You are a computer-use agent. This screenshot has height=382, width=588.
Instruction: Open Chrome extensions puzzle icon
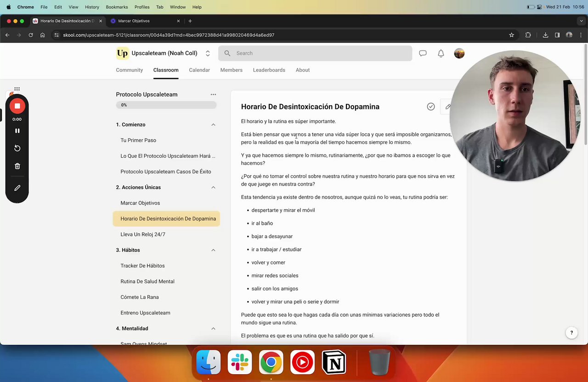(x=528, y=35)
